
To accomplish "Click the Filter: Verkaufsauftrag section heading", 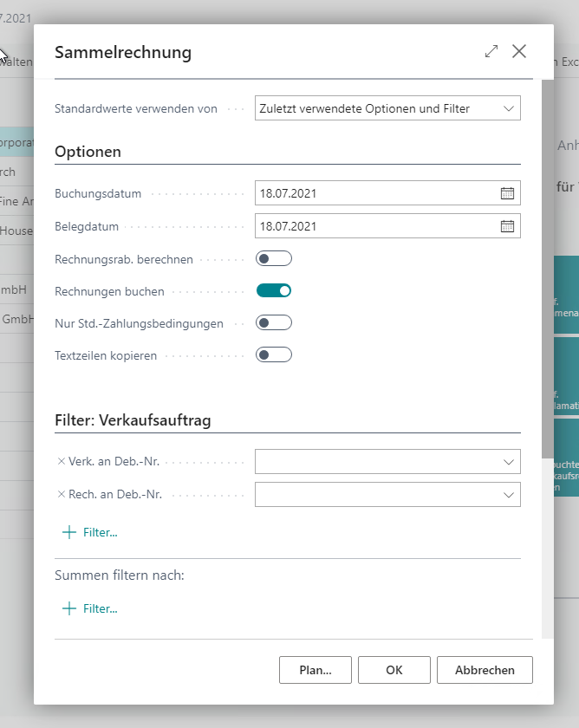I will [133, 420].
